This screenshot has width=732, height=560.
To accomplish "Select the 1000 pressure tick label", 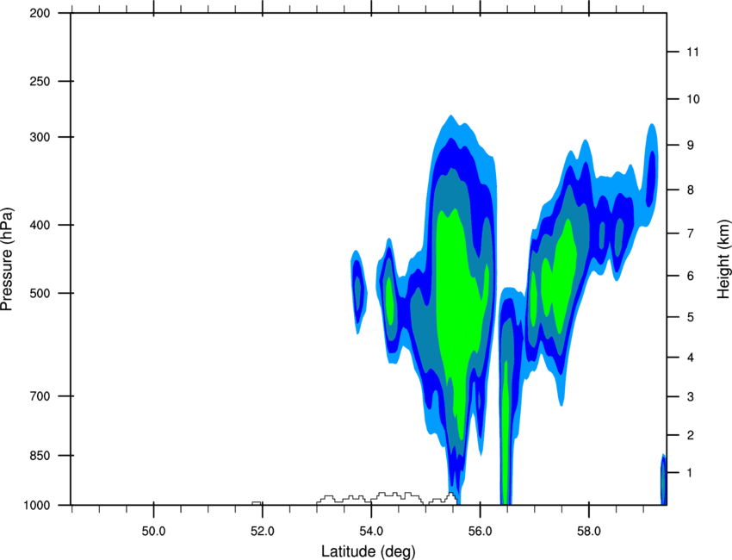I will [36, 506].
